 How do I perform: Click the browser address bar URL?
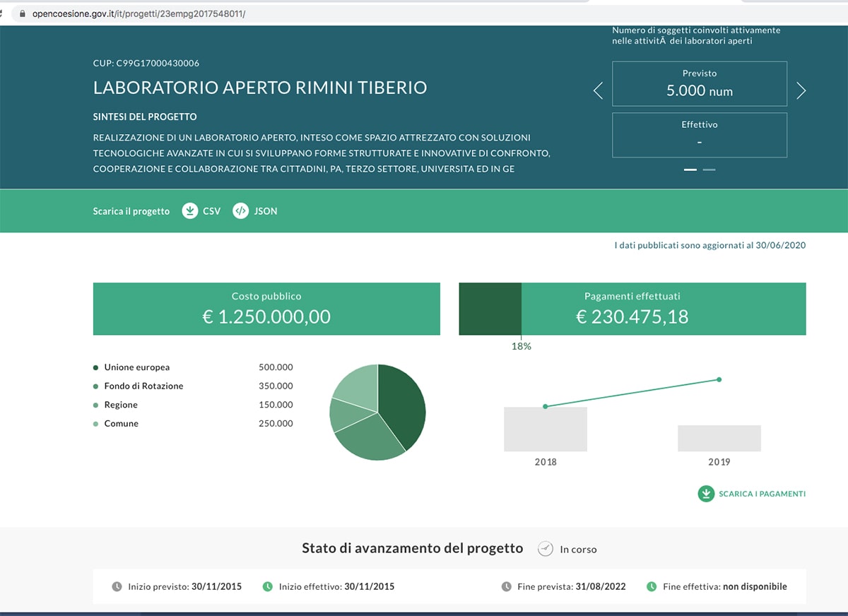pos(139,13)
